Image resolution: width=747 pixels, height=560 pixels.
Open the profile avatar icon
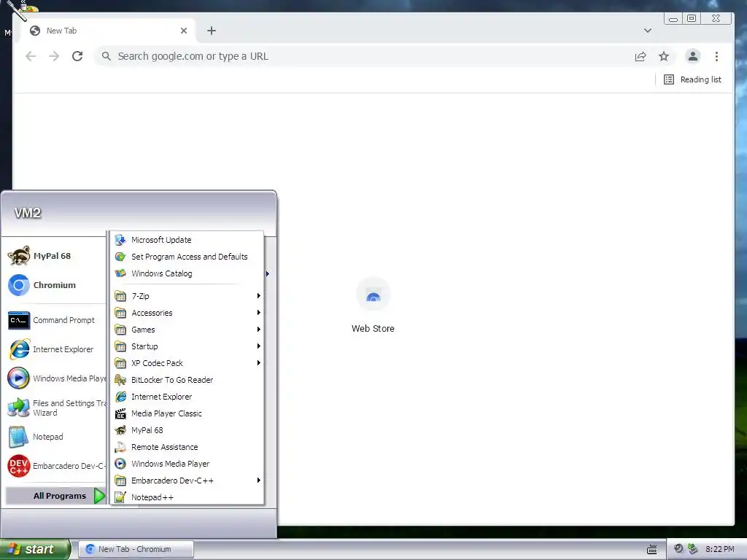(x=693, y=56)
